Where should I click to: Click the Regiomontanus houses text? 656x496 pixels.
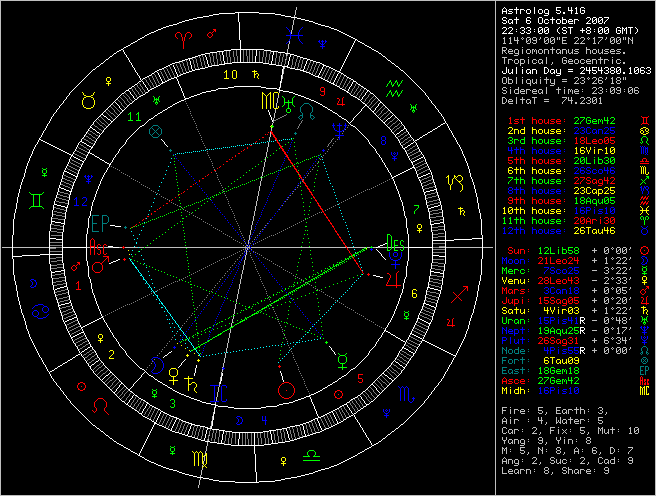(x=570, y=49)
